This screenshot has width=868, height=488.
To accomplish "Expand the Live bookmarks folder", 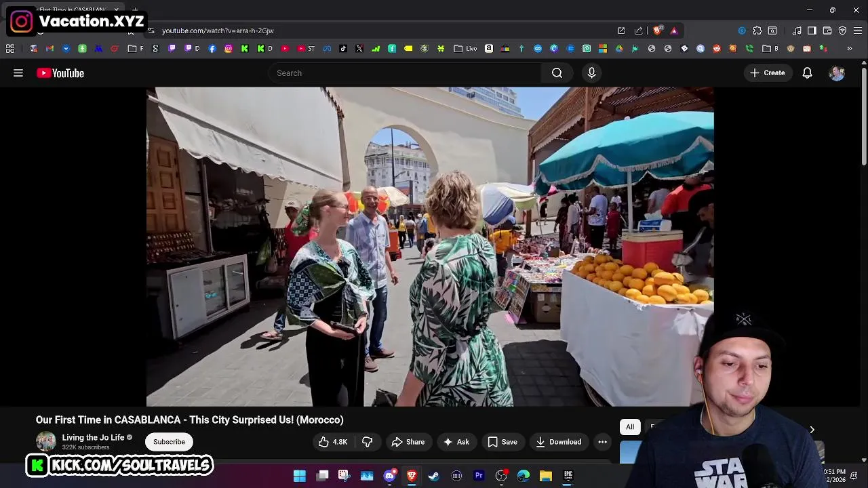I will click(x=465, y=49).
